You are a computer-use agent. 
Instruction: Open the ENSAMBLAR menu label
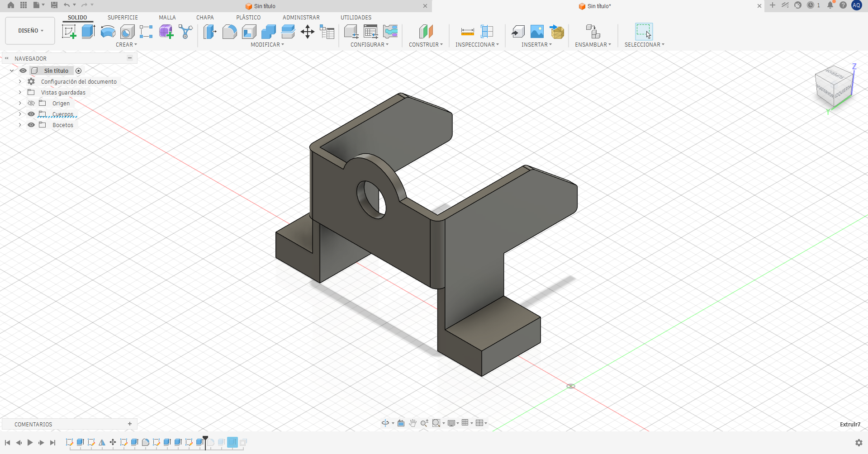tap(593, 45)
